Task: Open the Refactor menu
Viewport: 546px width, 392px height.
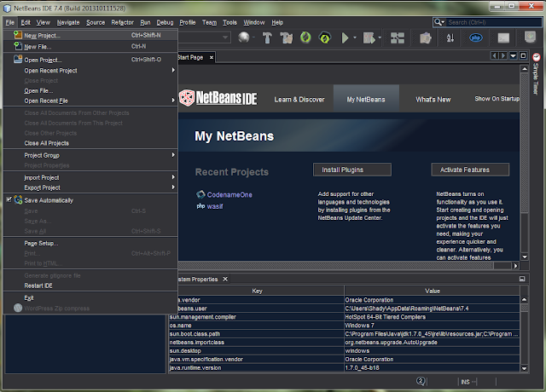Action: pyautogui.click(x=122, y=23)
